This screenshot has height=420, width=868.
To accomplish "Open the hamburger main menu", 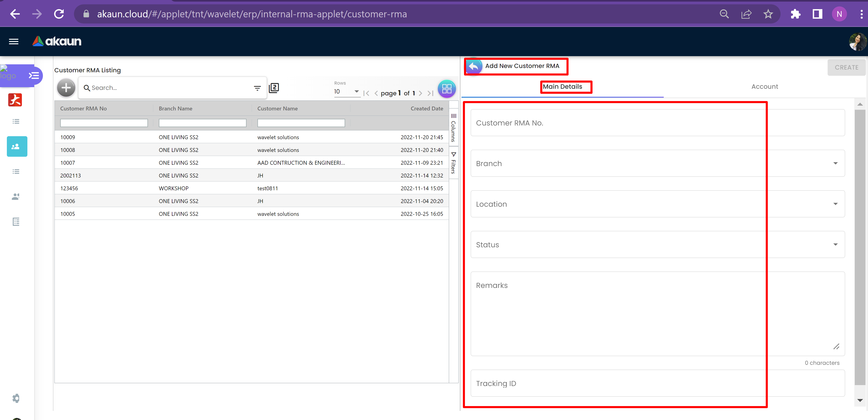I will coord(13,42).
